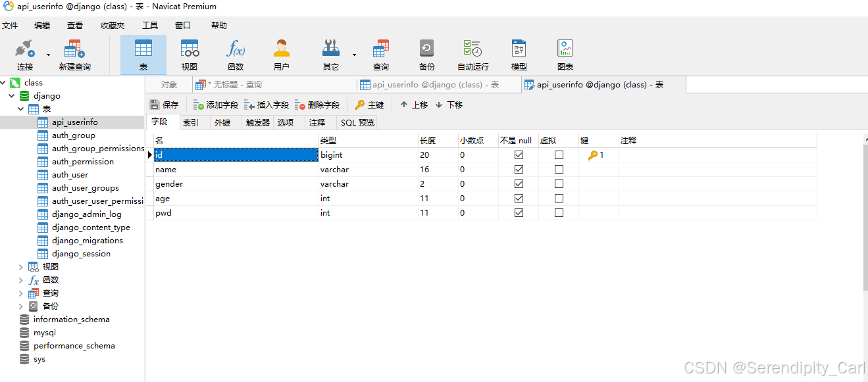Select django_migrations table in tree
This screenshot has height=382, width=868.
pyautogui.click(x=88, y=241)
